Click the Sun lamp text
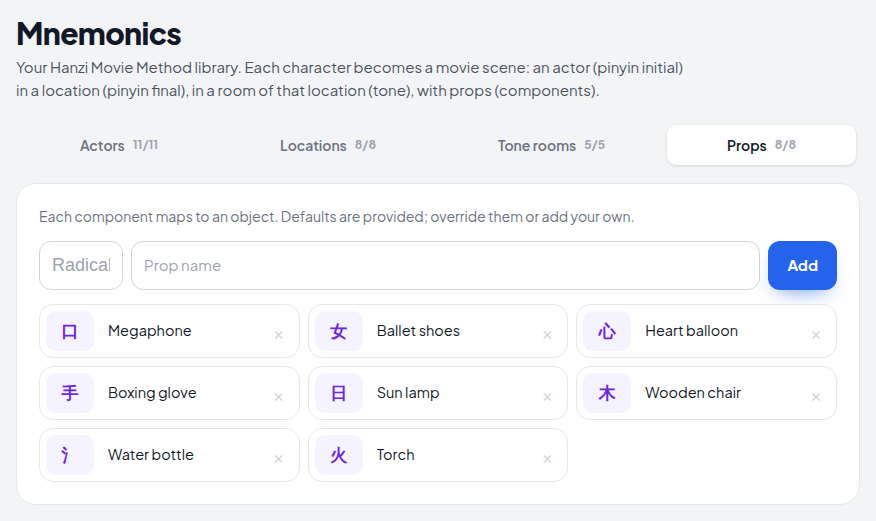 coord(408,393)
